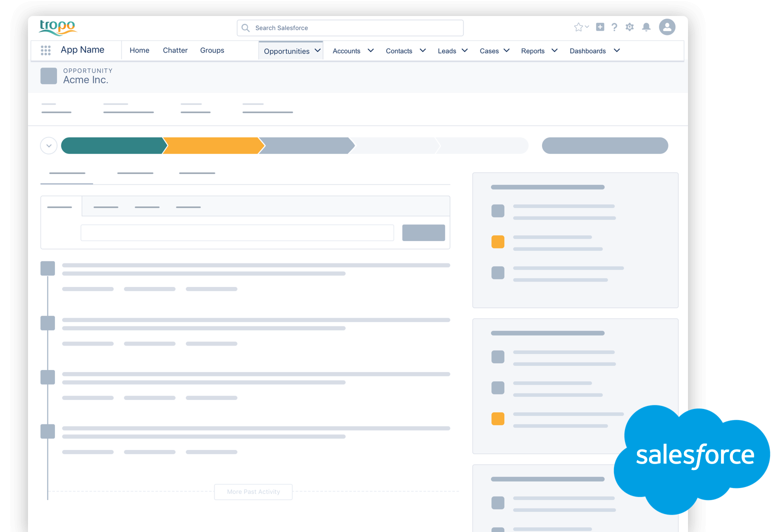Select the gray third path stage

(x=306, y=145)
